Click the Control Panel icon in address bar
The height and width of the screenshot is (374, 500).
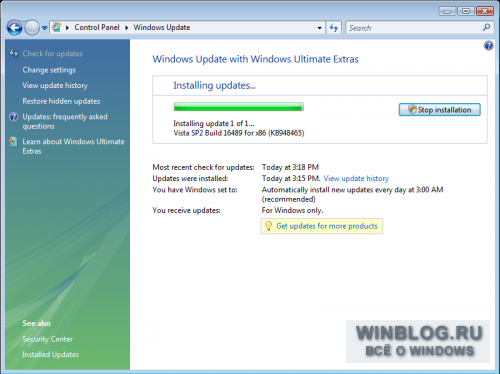click(57, 27)
